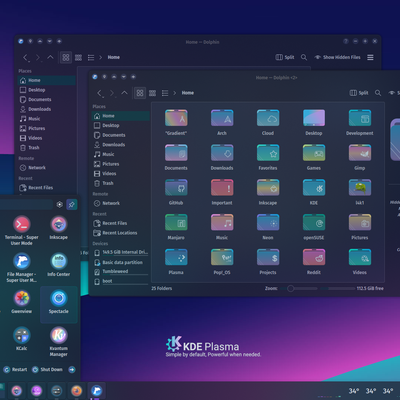
Task: Open Firefox from the taskbar
Action: point(76,390)
